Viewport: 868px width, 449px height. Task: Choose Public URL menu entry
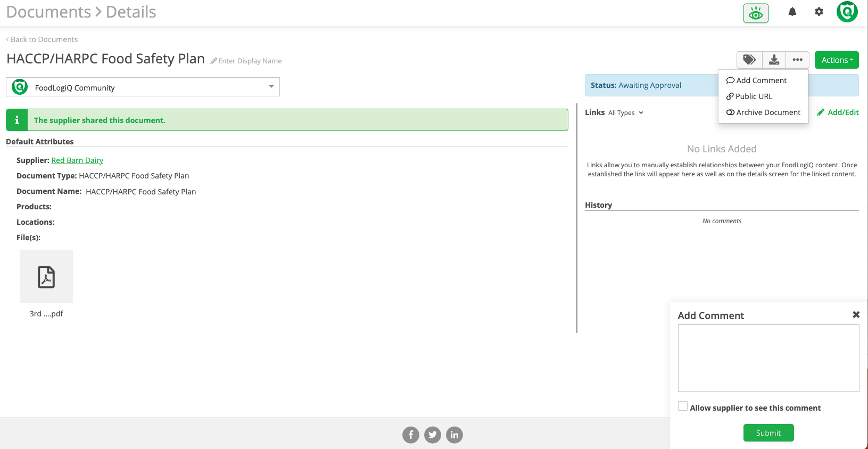pos(749,96)
